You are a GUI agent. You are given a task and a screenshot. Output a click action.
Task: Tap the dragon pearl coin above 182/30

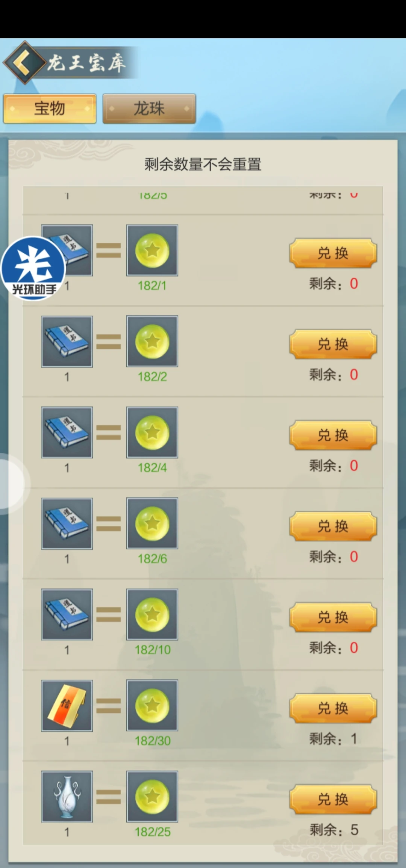click(152, 706)
